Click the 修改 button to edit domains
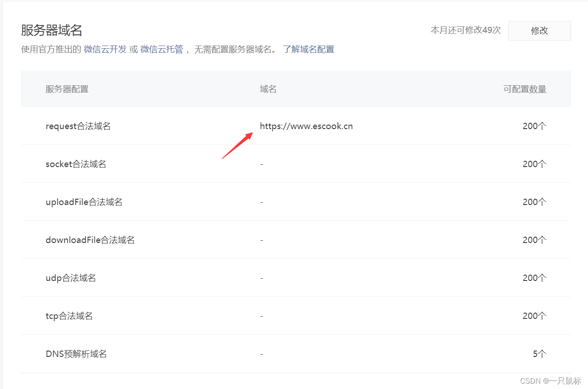The height and width of the screenshot is (389, 588). [539, 31]
